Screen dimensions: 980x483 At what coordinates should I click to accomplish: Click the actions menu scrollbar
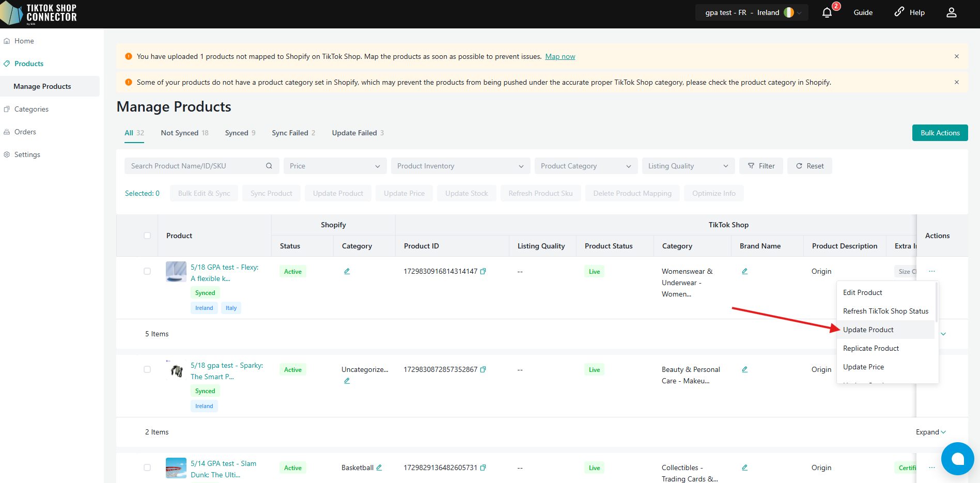937,302
